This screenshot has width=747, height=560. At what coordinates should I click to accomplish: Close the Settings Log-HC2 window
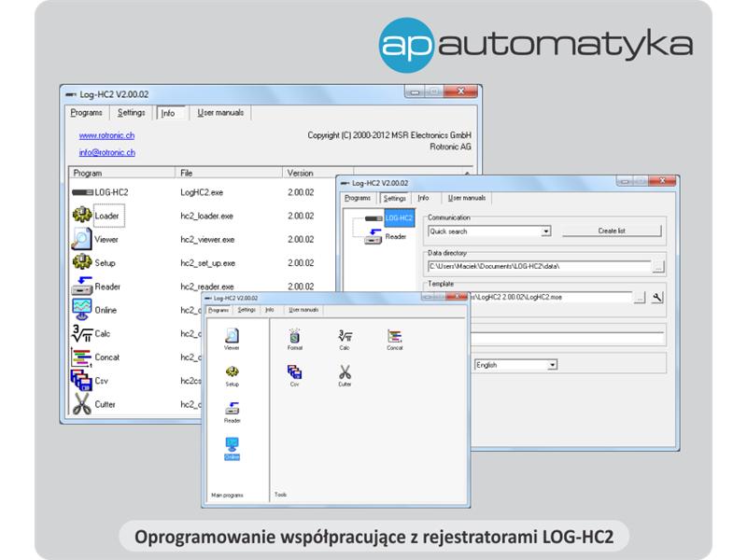pyautogui.click(x=662, y=181)
